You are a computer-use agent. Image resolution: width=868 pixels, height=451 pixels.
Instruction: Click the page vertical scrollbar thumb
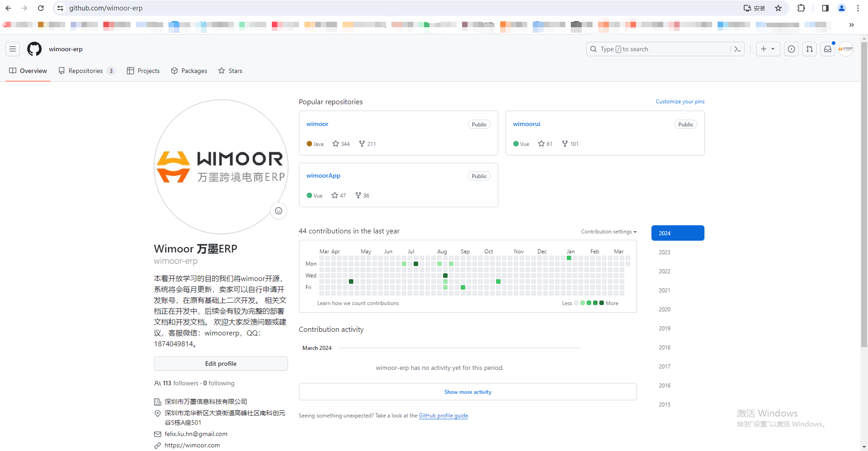(864, 195)
